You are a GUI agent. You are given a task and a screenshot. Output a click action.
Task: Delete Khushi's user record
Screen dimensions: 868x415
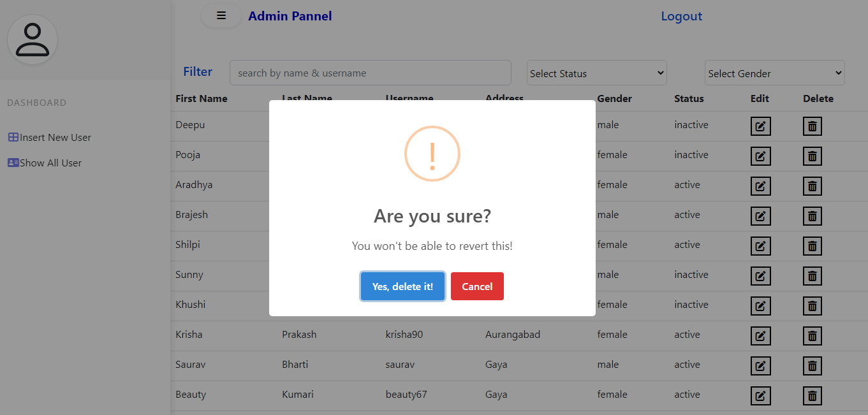812,306
